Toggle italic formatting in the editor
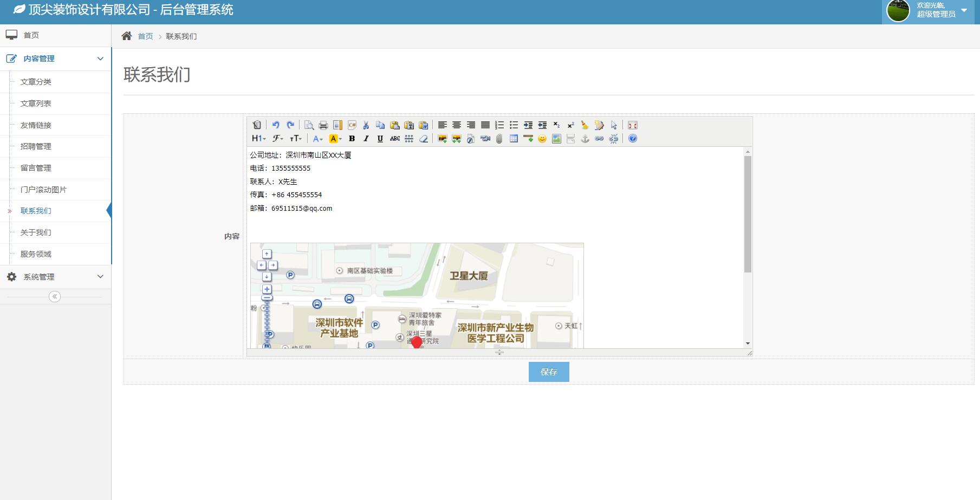This screenshot has width=980, height=500. [x=366, y=139]
